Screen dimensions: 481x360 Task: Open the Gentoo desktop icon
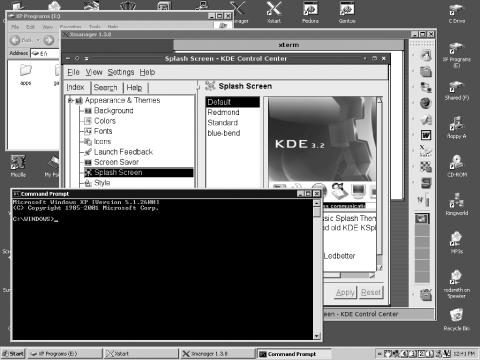(347, 12)
